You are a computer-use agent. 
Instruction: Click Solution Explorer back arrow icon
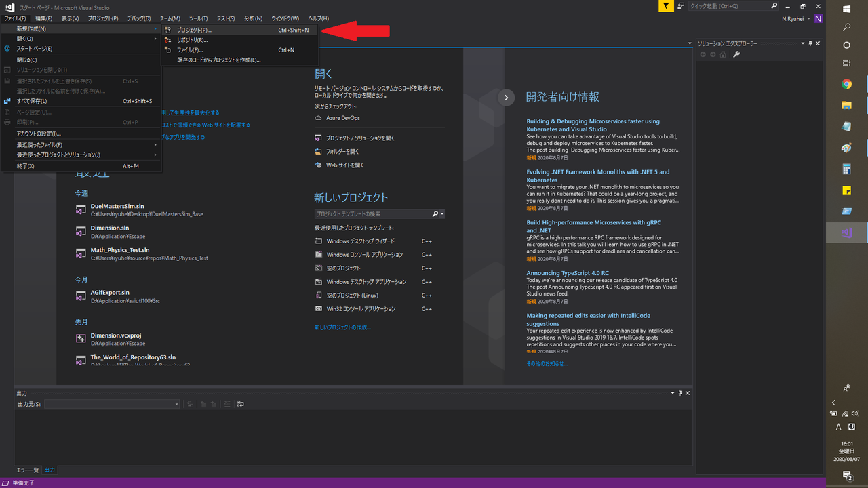coord(703,54)
